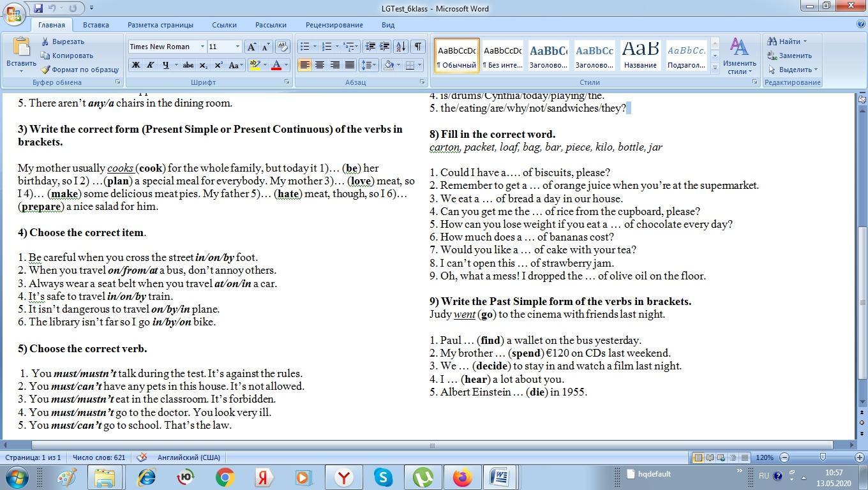Toggle subscript formatting
This screenshot has width=868, height=490.
click(203, 65)
